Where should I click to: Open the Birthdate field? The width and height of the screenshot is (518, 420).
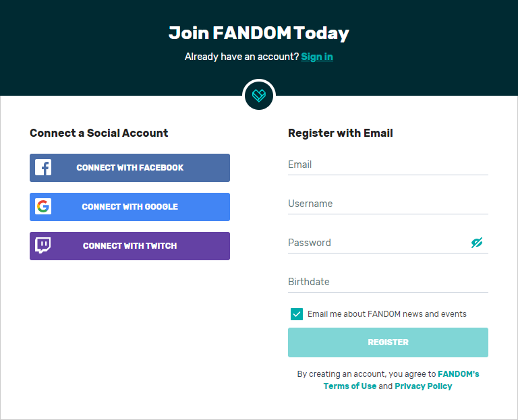(388, 282)
